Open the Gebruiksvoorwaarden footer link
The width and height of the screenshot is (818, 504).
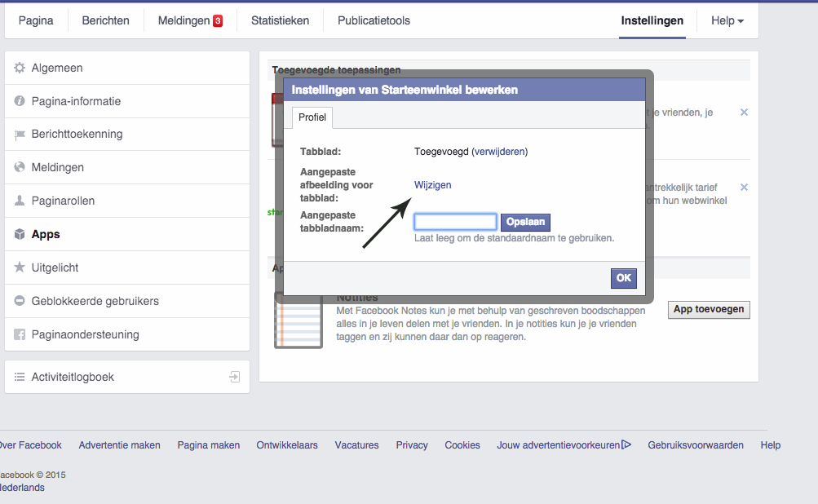[696, 445]
